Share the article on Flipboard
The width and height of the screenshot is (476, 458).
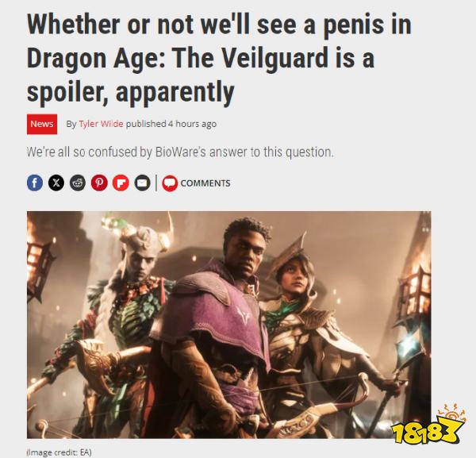(x=121, y=183)
